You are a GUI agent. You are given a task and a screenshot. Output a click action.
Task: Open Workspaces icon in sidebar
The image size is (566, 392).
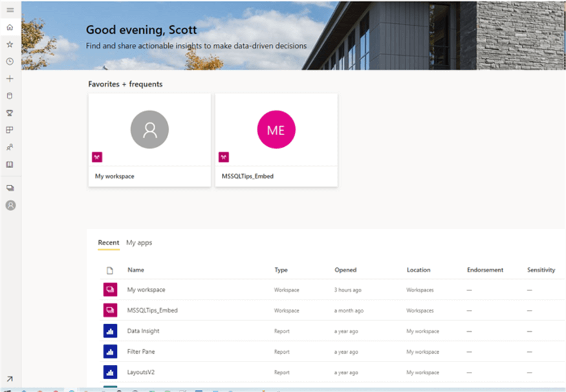(x=10, y=188)
